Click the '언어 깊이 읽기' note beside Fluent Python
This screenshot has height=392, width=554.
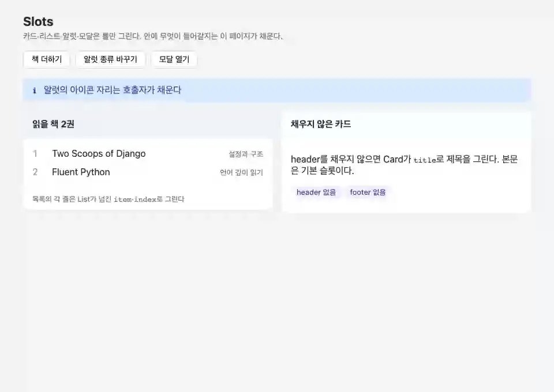[242, 172]
